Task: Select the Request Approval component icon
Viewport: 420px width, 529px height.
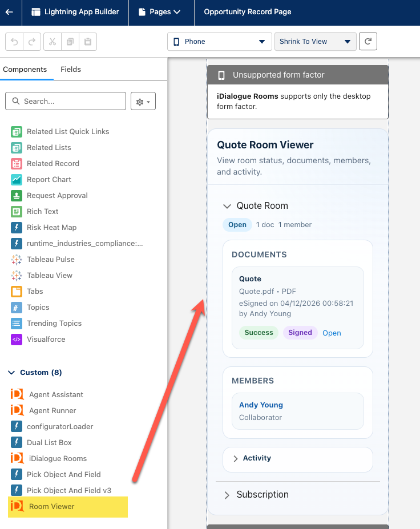Action: coord(17,195)
